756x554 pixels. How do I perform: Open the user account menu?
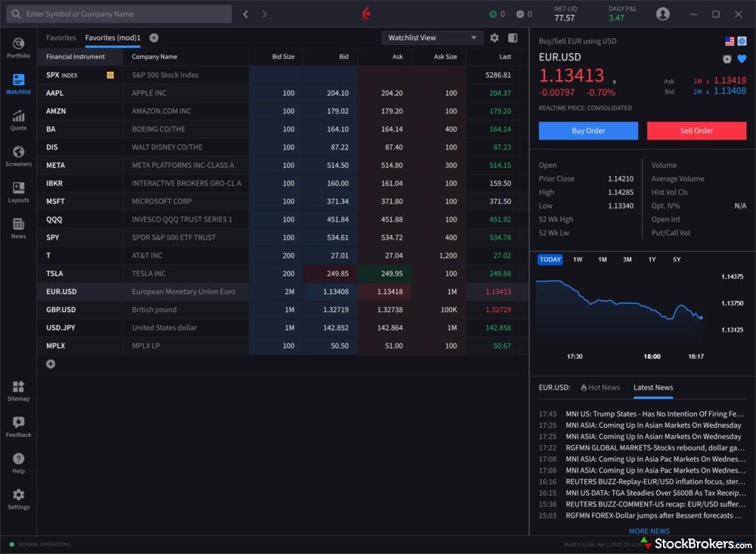pyautogui.click(x=663, y=14)
